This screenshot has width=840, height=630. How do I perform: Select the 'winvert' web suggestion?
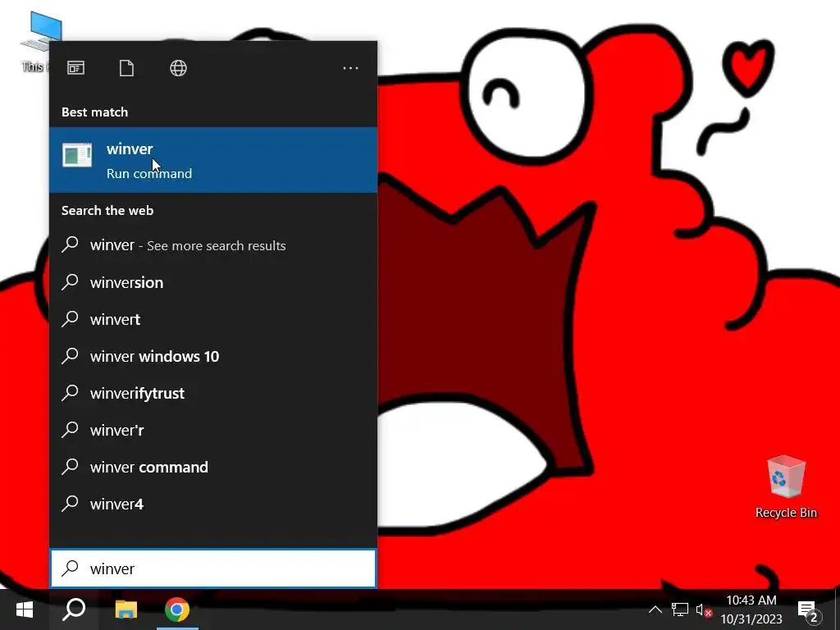[x=213, y=319]
